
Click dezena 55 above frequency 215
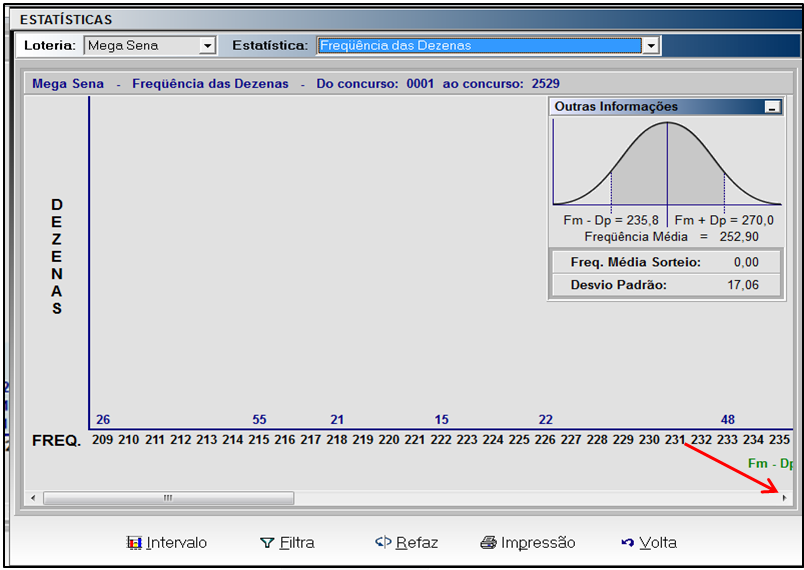[259, 419]
